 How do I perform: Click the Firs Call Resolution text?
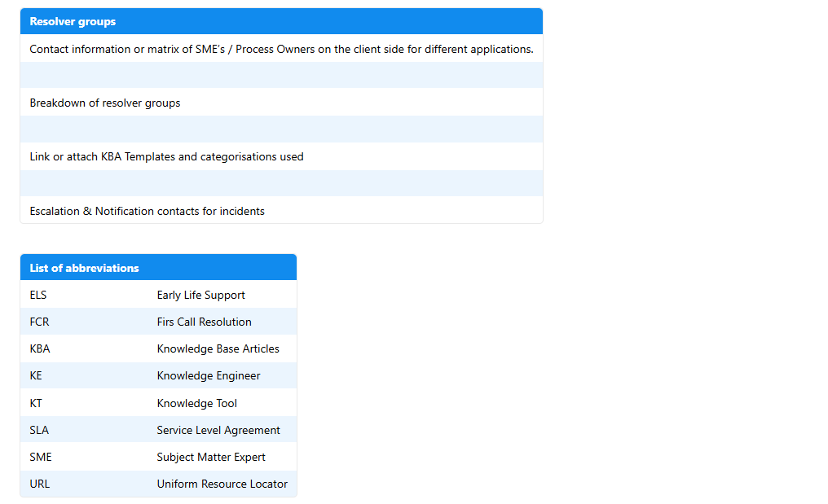click(204, 322)
